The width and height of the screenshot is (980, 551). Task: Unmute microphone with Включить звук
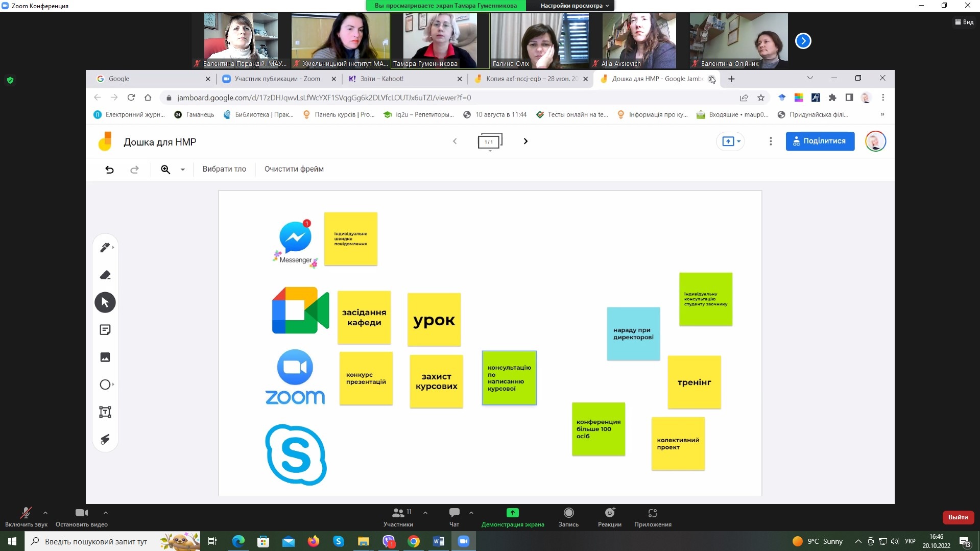click(26, 517)
